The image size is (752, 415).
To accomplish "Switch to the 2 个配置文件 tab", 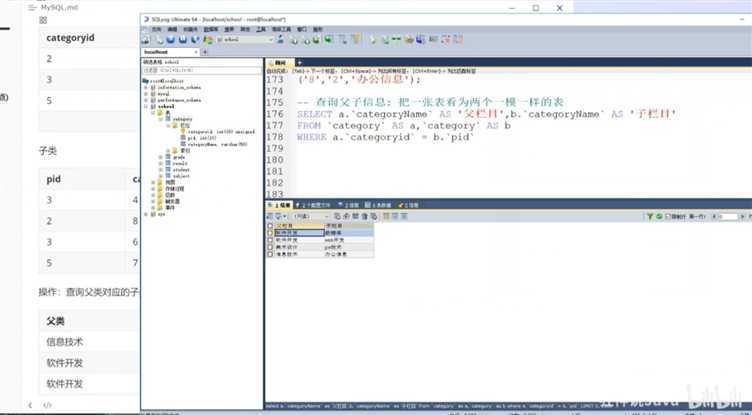I will (x=313, y=205).
